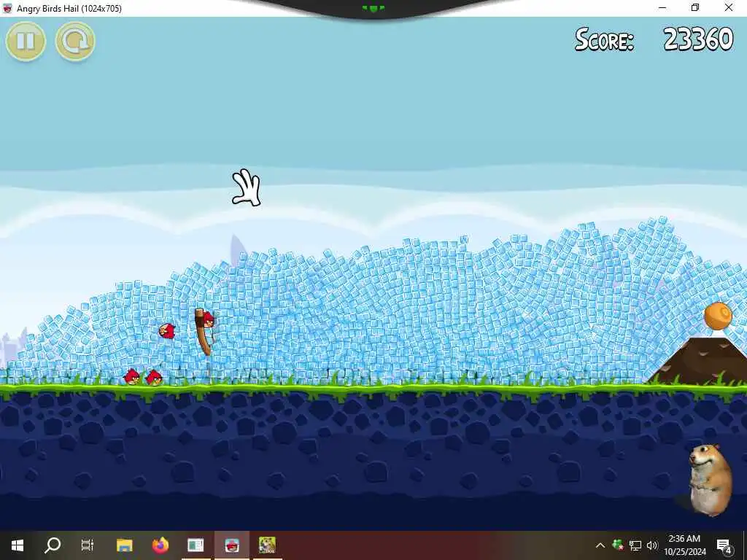
Task: Open Windows taskbar search
Action: point(53,545)
